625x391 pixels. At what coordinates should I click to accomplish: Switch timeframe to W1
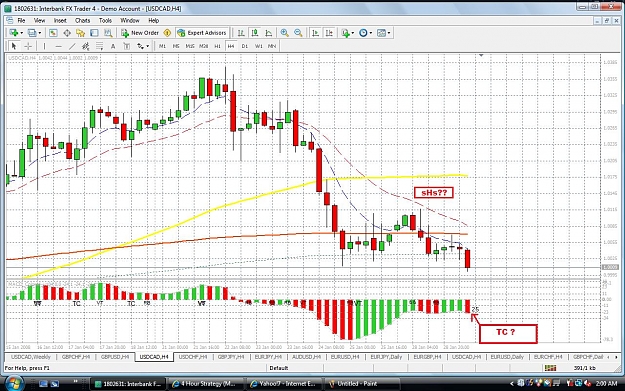pos(259,46)
